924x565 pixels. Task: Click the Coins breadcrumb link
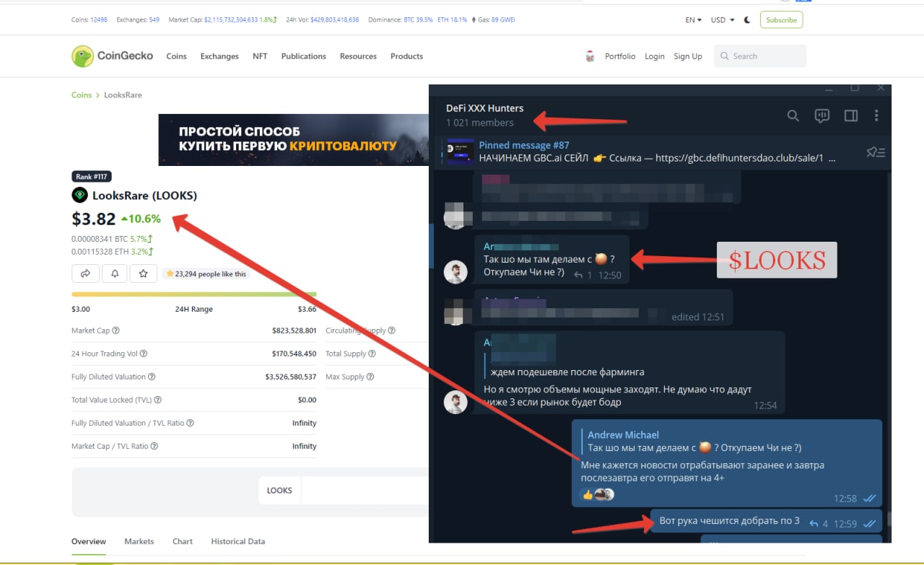(x=82, y=95)
